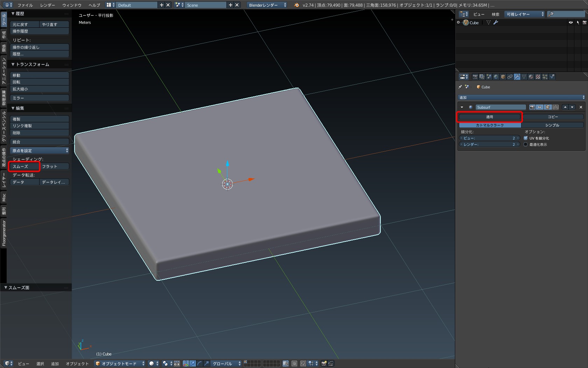Open the World properties globe icon

[496, 77]
